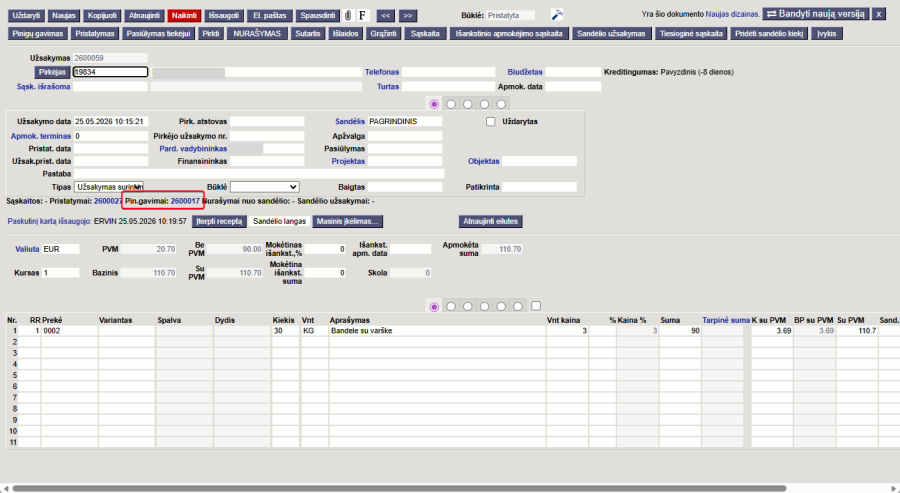Open linked Pristatymai document 2600027
The image size is (900, 493).
(x=107, y=201)
